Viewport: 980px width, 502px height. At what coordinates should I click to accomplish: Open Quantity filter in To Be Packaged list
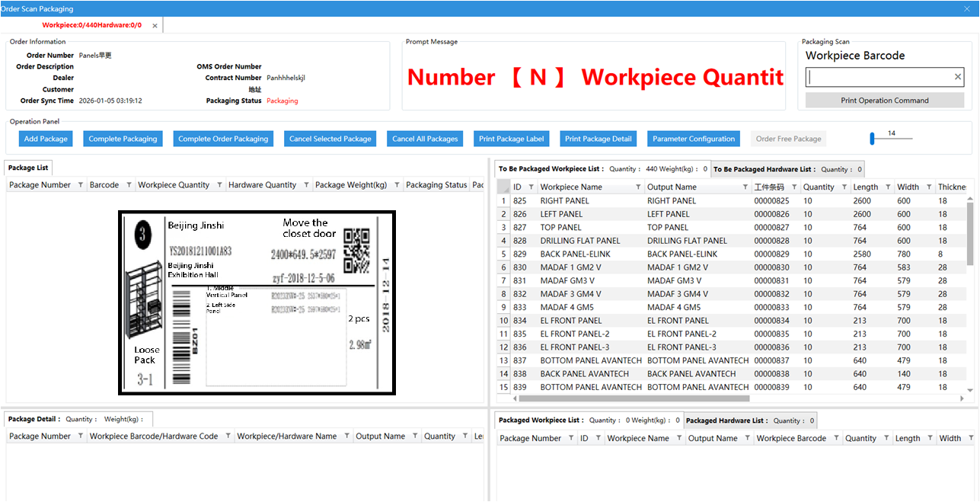tap(844, 187)
